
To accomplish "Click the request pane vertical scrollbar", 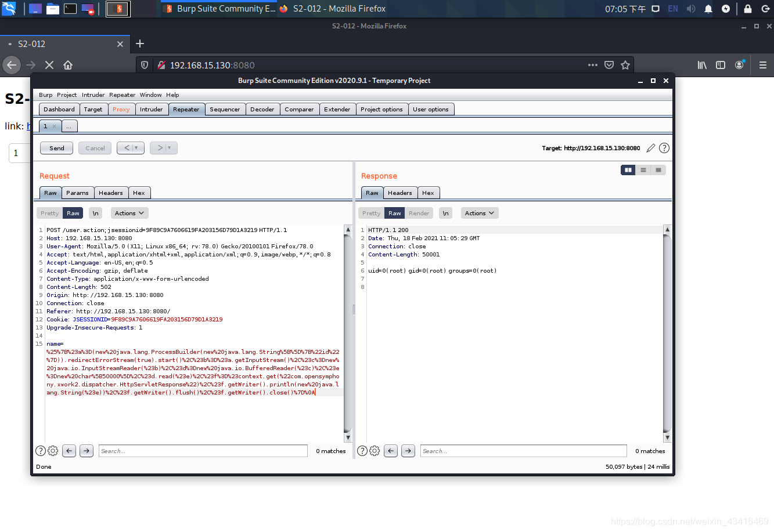I will click(348, 334).
